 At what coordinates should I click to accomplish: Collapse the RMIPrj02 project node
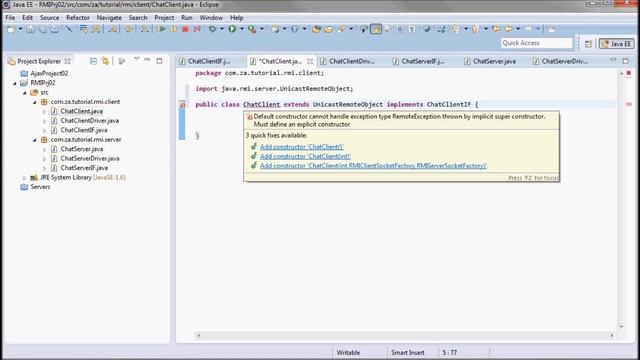(15, 83)
